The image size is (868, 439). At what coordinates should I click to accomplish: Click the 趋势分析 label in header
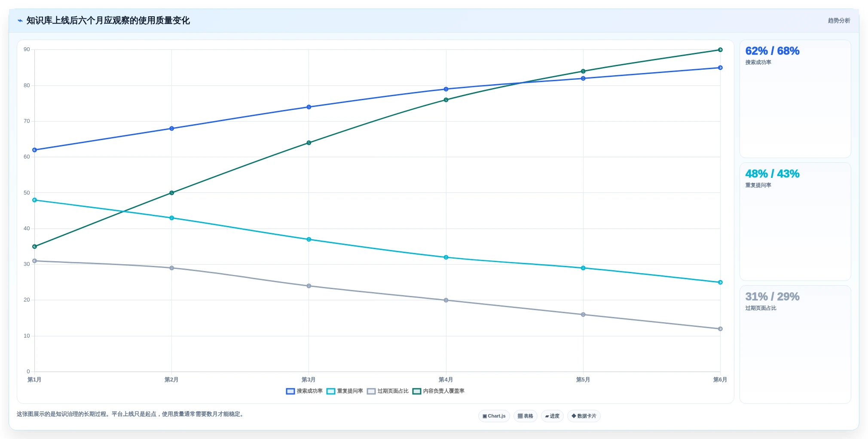point(839,21)
